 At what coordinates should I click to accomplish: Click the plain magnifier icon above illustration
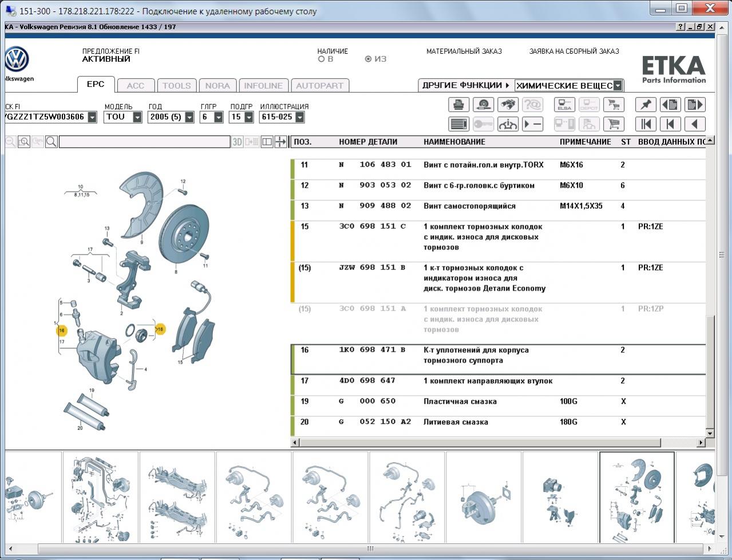click(52, 142)
